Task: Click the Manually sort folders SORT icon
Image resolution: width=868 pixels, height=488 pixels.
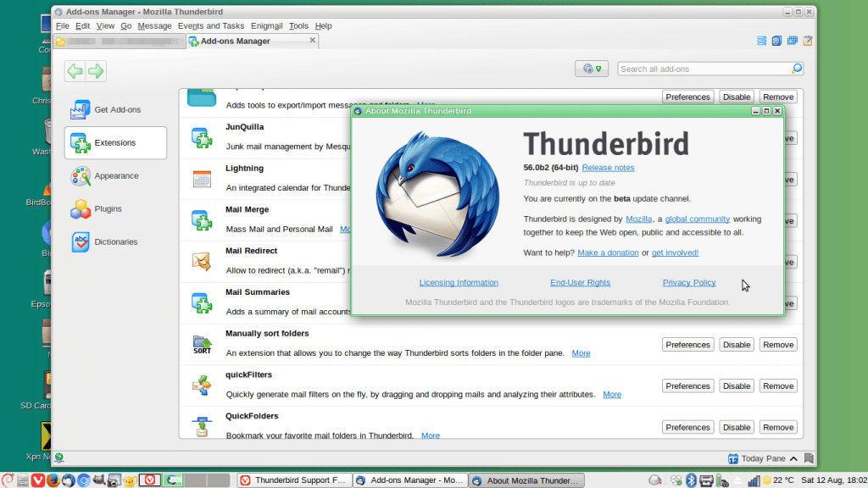Action: 202,344
